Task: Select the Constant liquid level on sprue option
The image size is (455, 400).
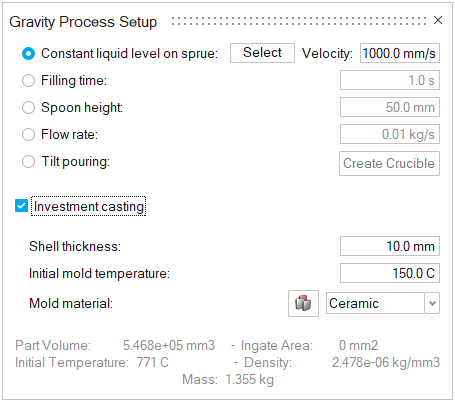Action: (28, 54)
